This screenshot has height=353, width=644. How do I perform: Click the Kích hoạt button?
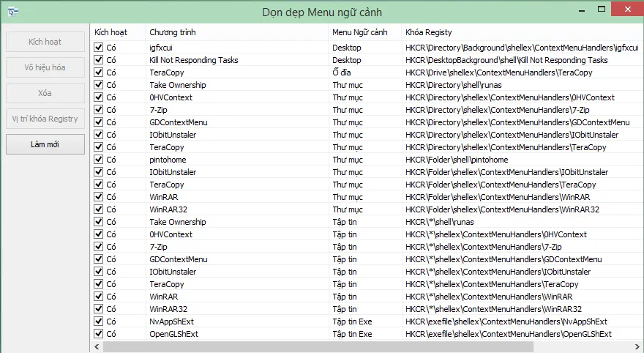click(x=45, y=42)
